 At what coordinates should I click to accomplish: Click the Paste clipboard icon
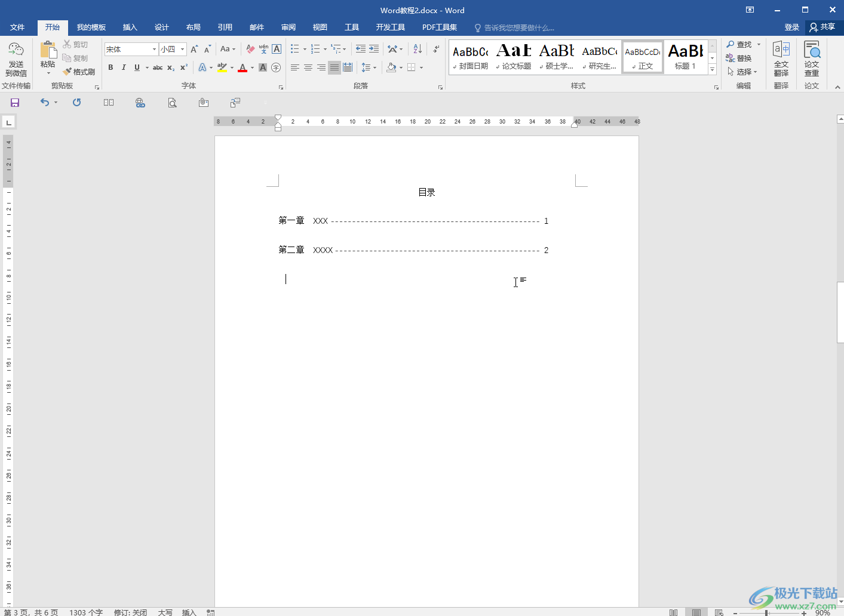click(x=48, y=50)
